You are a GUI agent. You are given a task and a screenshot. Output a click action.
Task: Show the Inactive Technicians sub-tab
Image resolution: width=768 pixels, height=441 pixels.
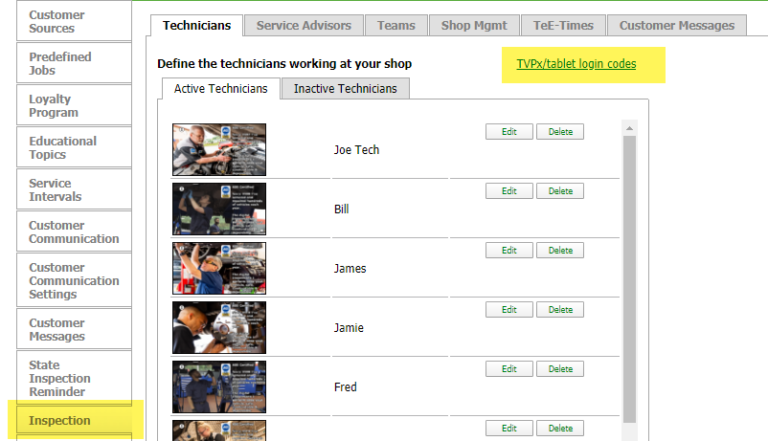[x=345, y=89]
